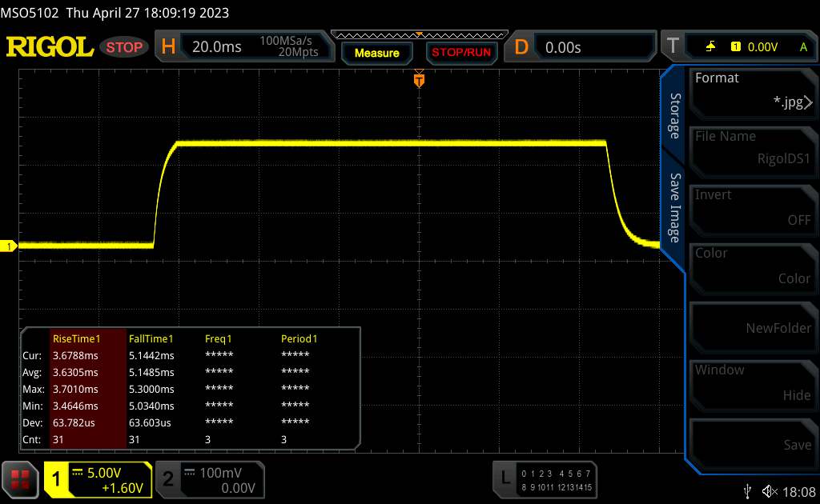Viewport: 820px width, 504px height.
Task: Open horizontal timebase H 20.0ms settings
Action: point(243,46)
